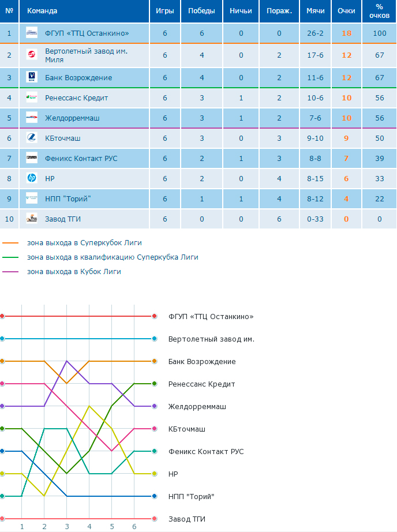Click the 18 points value for Останкино
This screenshot has height=532, width=397.
coord(346,33)
